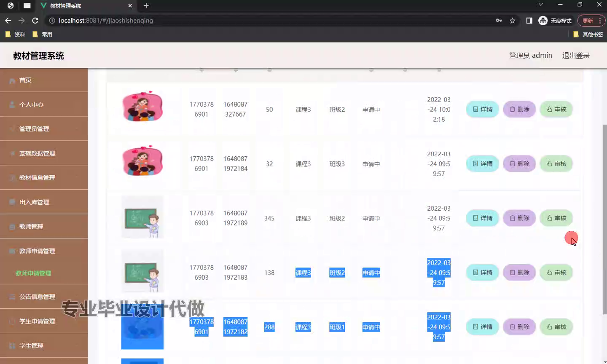607x364 pixels.
Task: Expand 基础数据管理 menu
Action: pos(44,153)
